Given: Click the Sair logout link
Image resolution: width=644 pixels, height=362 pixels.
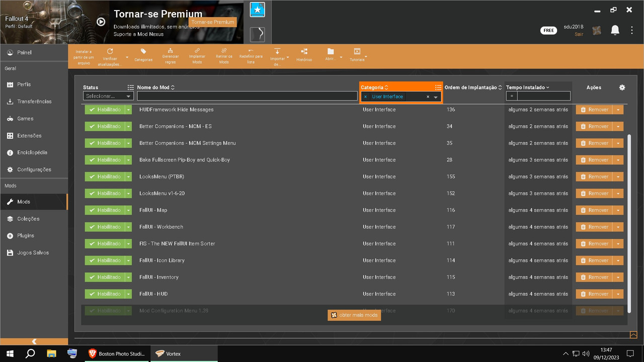Looking at the screenshot, I should click(579, 35).
